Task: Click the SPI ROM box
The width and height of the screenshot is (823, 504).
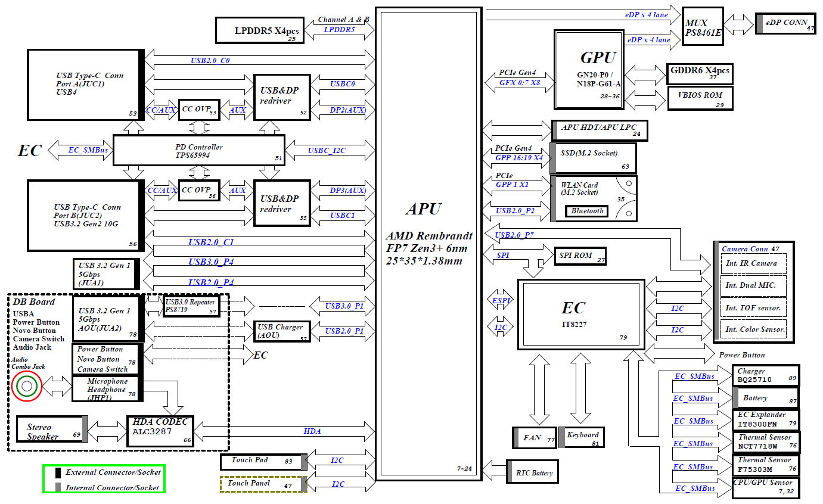Action: (579, 256)
